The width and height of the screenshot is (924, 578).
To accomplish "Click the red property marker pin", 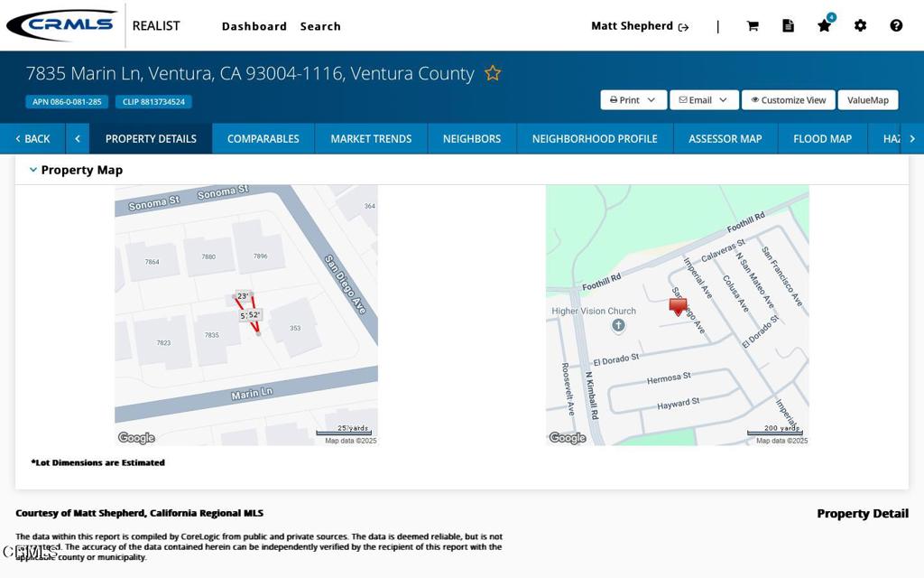I will (x=679, y=306).
